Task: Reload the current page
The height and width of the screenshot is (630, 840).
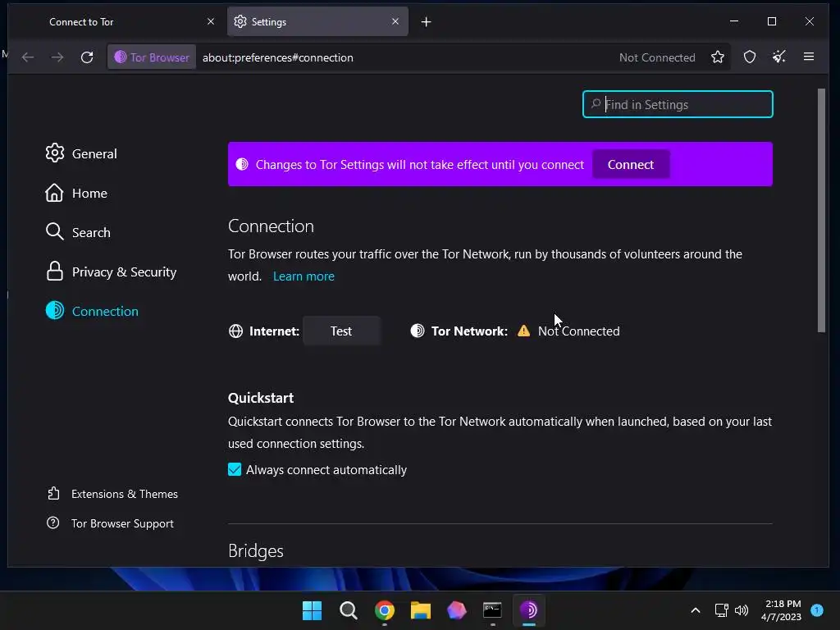Action: pyautogui.click(x=87, y=57)
